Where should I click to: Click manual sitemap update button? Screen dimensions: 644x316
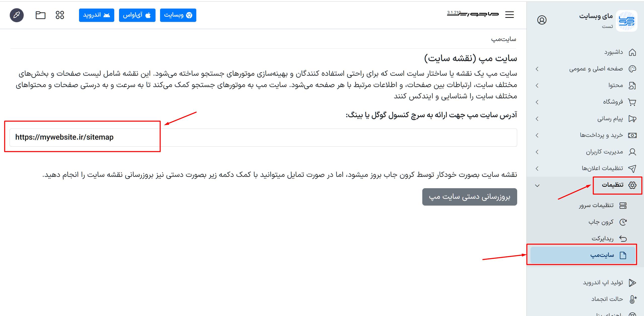click(469, 197)
